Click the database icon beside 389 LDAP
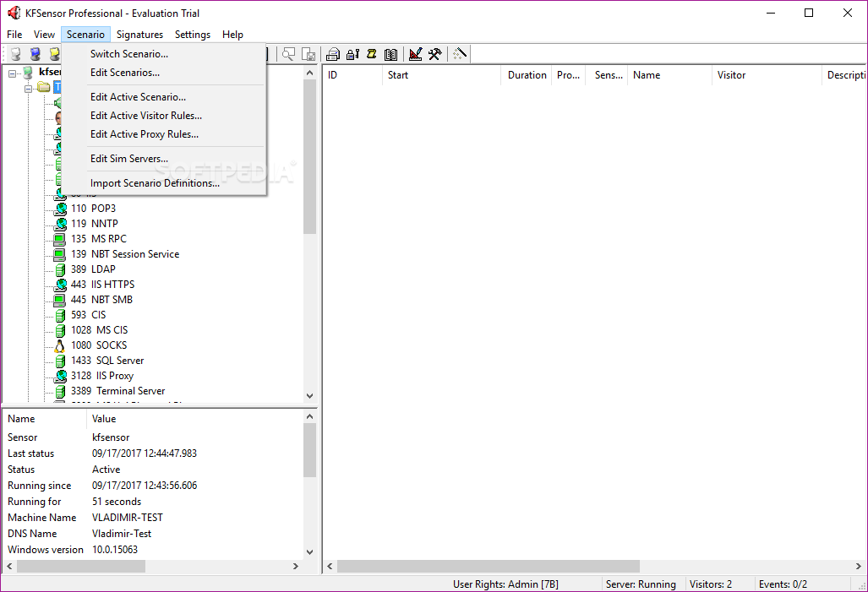The image size is (868, 592). (60, 269)
